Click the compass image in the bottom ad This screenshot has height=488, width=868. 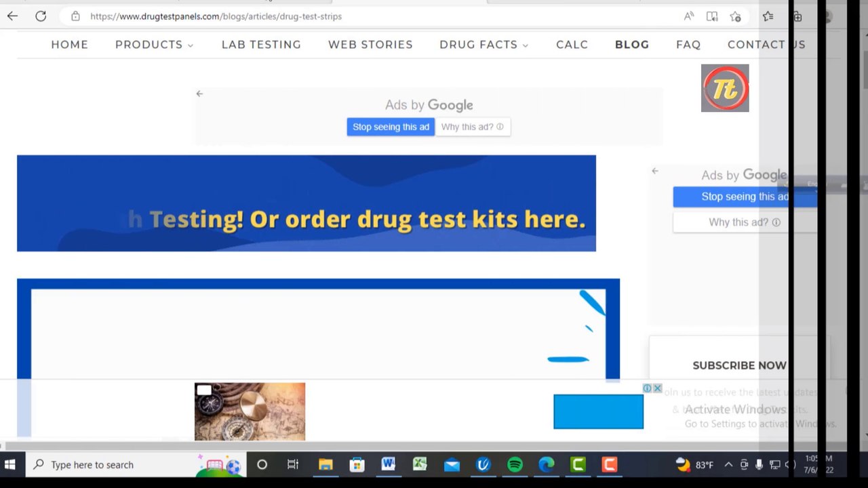pyautogui.click(x=250, y=411)
